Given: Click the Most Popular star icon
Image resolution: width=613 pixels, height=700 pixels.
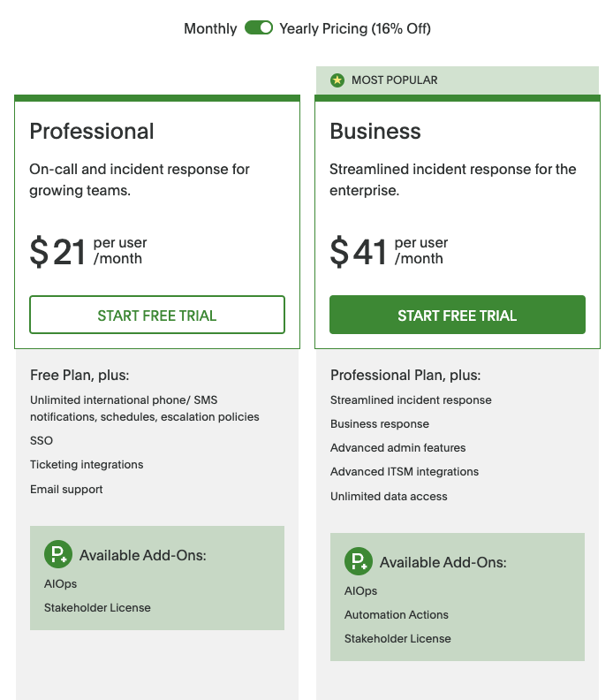Looking at the screenshot, I should click(337, 80).
